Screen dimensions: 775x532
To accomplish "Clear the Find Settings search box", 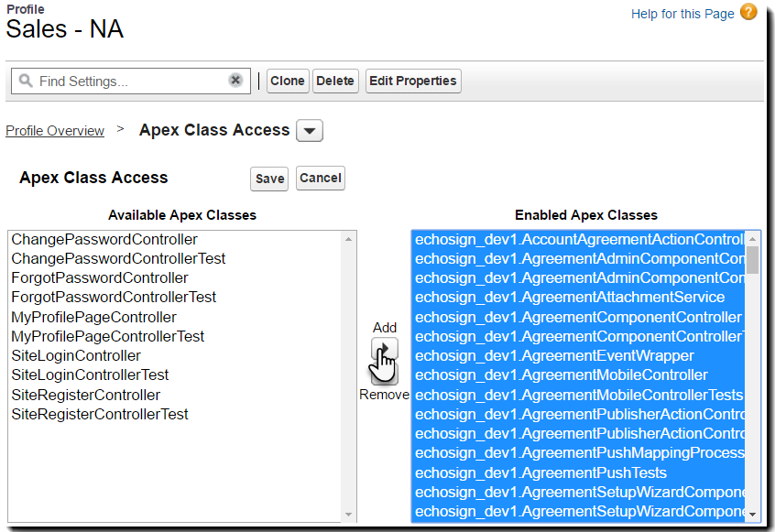I will tap(235, 81).
